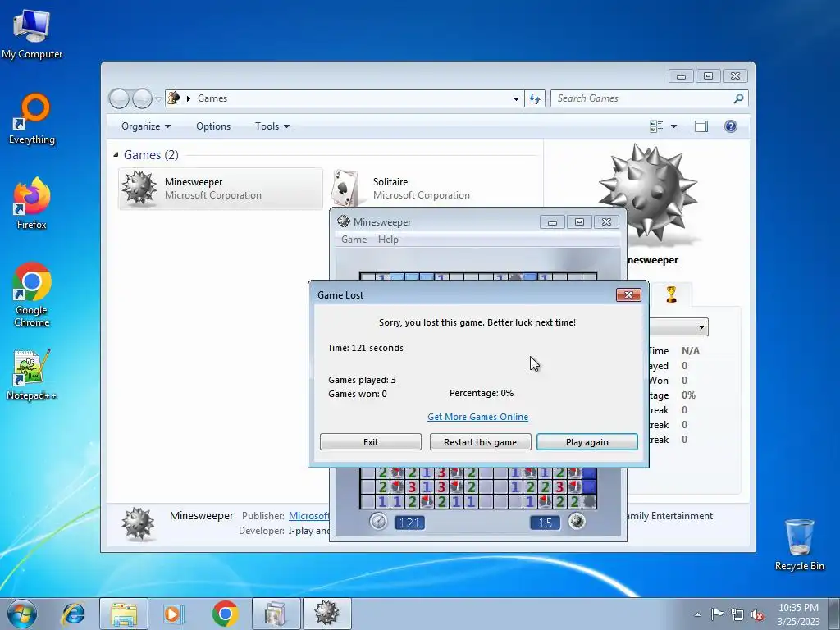Click the network tray icon

click(x=737, y=614)
